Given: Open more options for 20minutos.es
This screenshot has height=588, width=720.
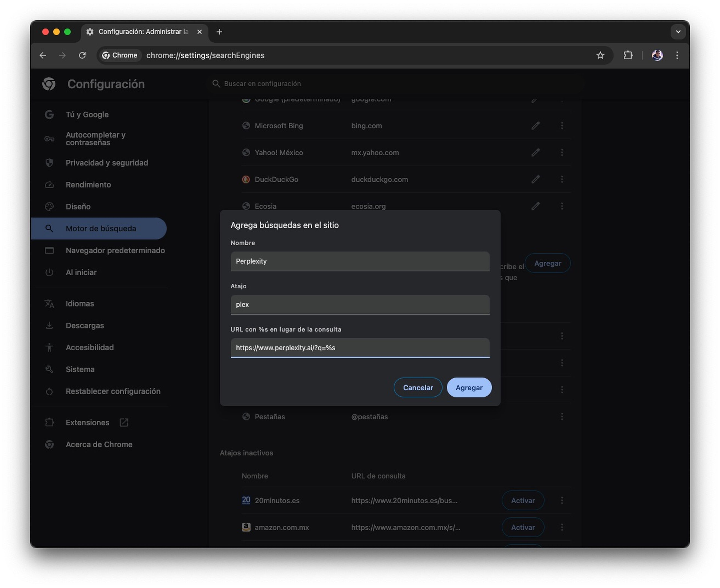Looking at the screenshot, I should point(562,501).
